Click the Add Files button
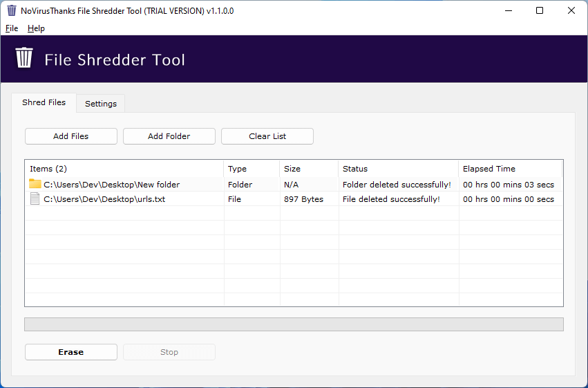Image resolution: width=588 pixels, height=388 pixels. tap(71, 136)
